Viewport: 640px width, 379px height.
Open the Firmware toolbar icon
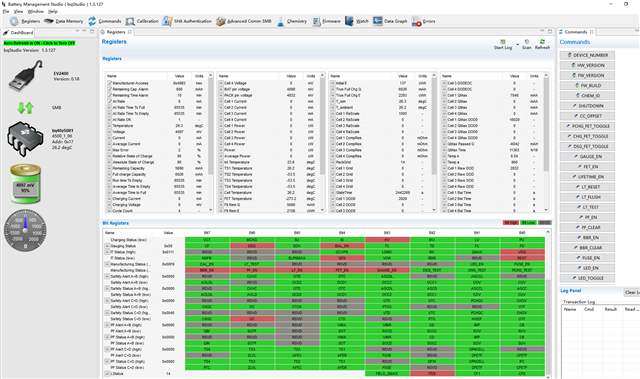316,21
